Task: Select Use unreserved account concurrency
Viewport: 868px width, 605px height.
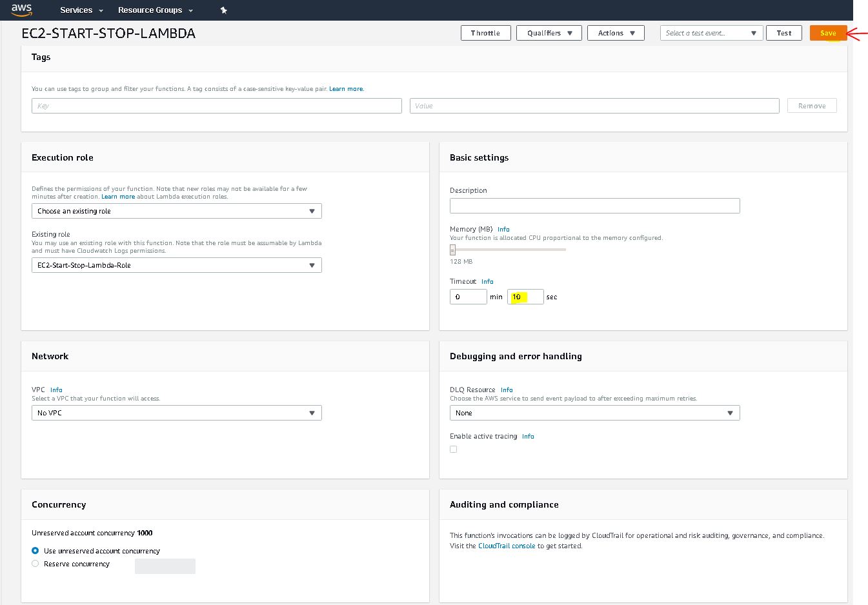Action: (35, 551)
